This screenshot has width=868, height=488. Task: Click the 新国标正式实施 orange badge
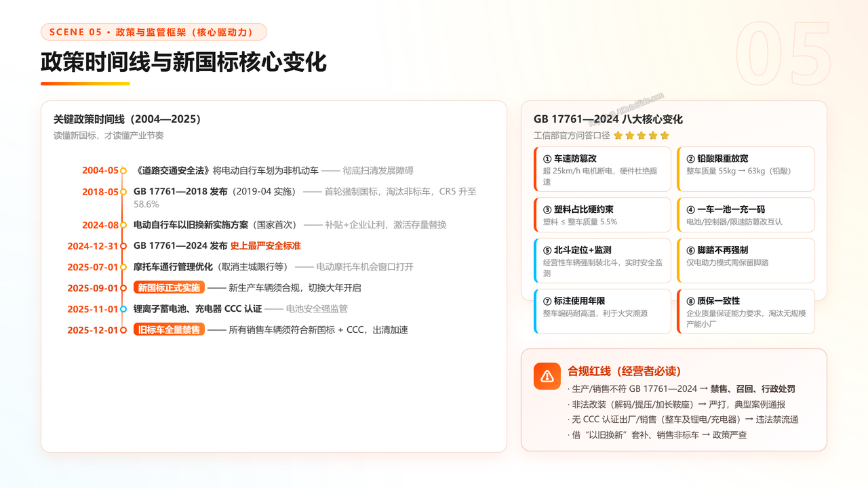169,288
